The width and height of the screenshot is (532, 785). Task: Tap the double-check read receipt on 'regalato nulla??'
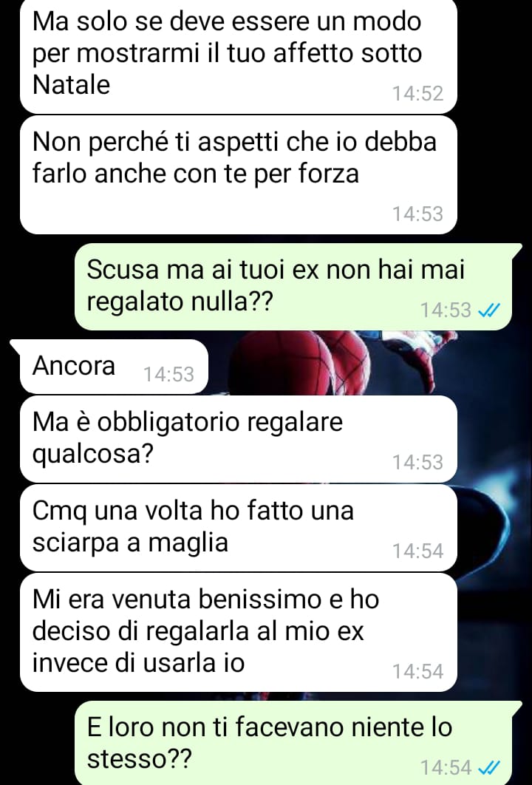click(489, 311)
